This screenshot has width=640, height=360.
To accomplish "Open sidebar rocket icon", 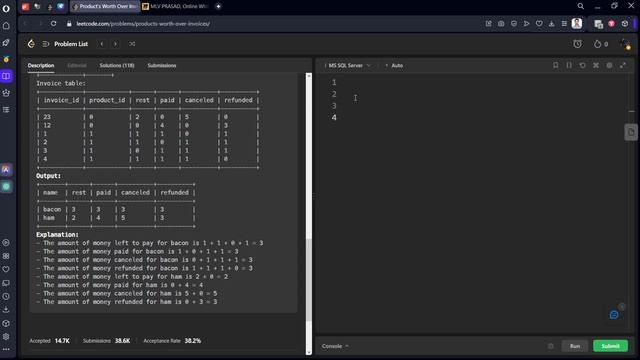I will tap(6, 42).
